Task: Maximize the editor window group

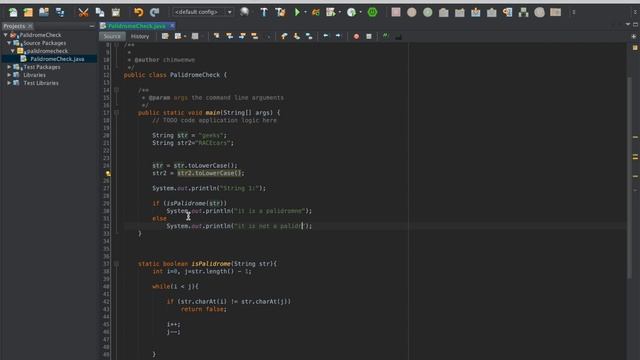Action: [x=636, y=24]
